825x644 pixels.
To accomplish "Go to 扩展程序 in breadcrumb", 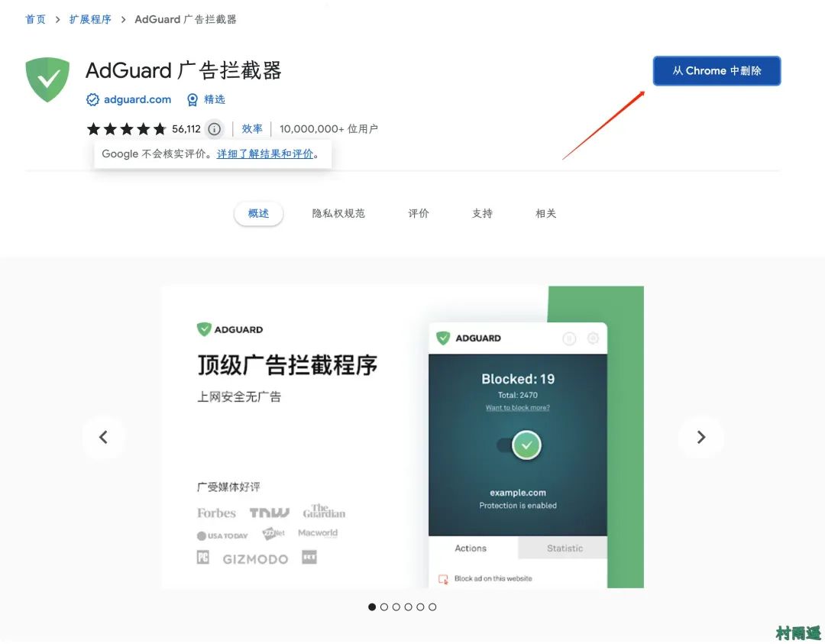I will (x=90, y=19).
